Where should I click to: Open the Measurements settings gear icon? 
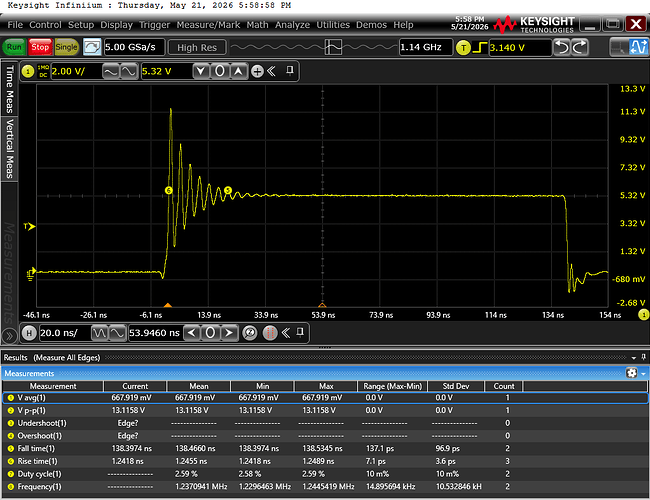(631, 373)
